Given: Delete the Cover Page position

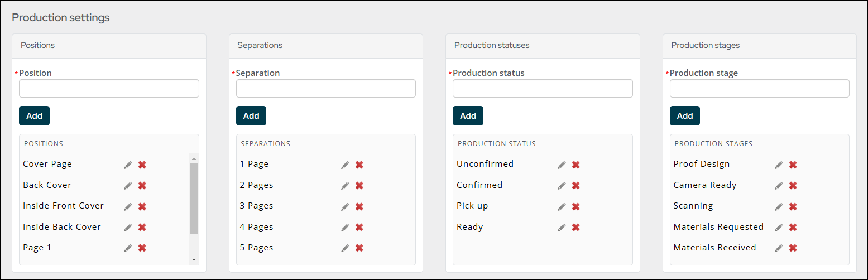Looking at the screenshot, I should [x=142, y=165].
